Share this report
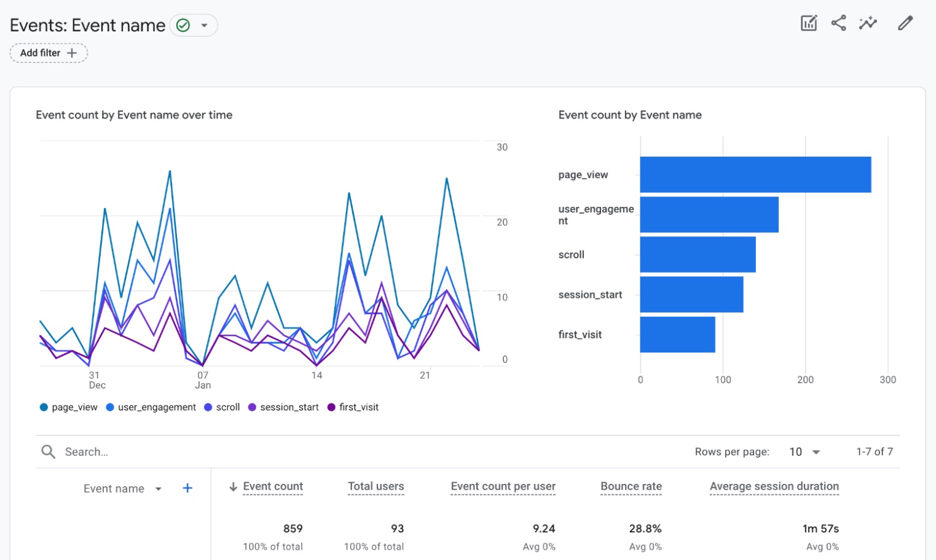The image size is (936, 560). coord(838,23)
